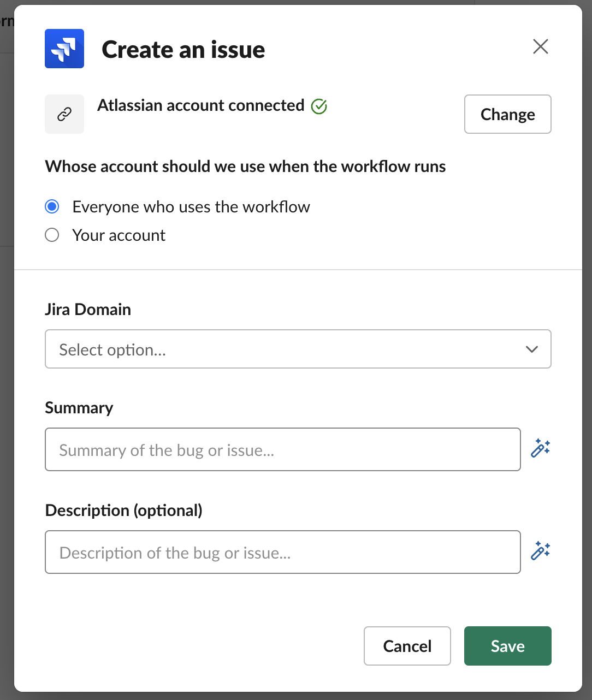The width and height of the screenshot is (592, 700).
Task: Click Atlassian account connected text
Action: pyautogui.click(x=201, y=105)
